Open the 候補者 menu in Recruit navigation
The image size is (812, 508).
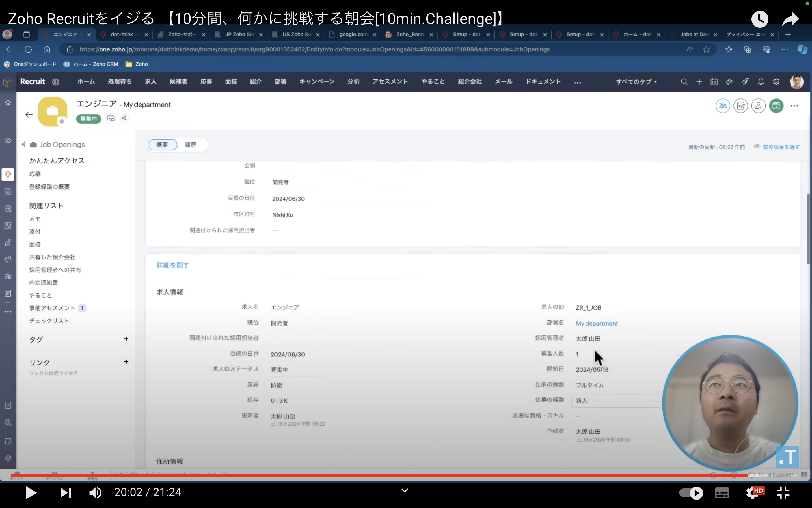pos(178,81)
